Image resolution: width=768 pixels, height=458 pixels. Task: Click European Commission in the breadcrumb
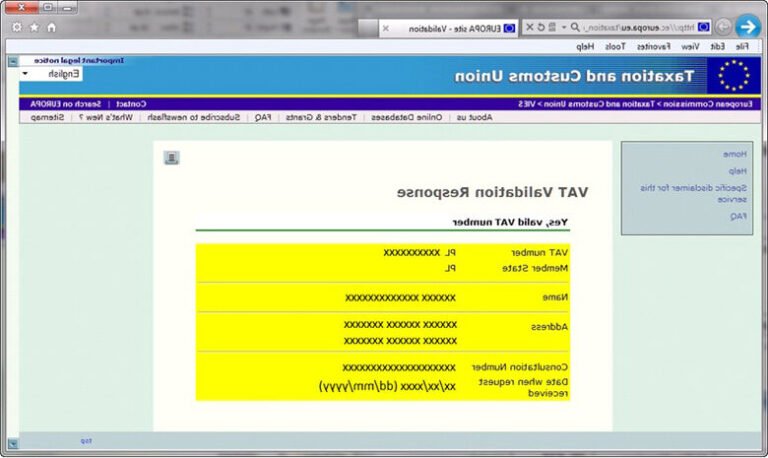708,104
